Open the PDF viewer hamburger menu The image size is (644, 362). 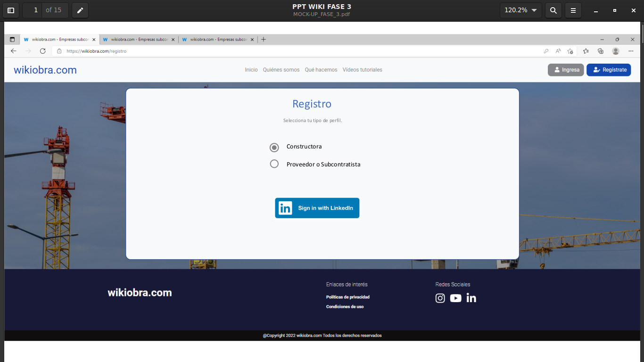tap(573, 10)
